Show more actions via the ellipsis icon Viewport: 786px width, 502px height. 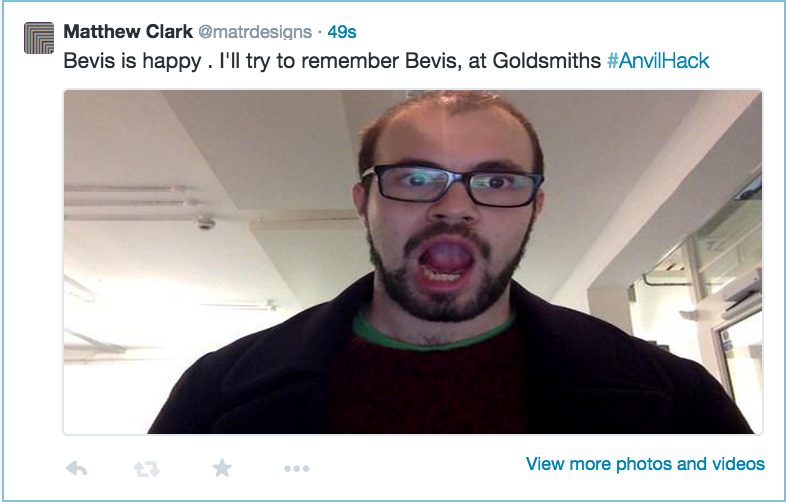[x=297, y=469]
